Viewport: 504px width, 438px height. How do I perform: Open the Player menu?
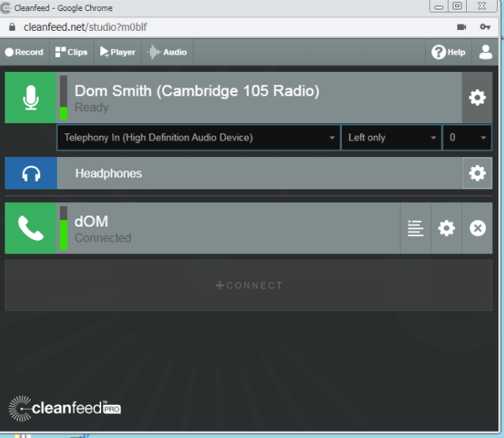point(118,52)
